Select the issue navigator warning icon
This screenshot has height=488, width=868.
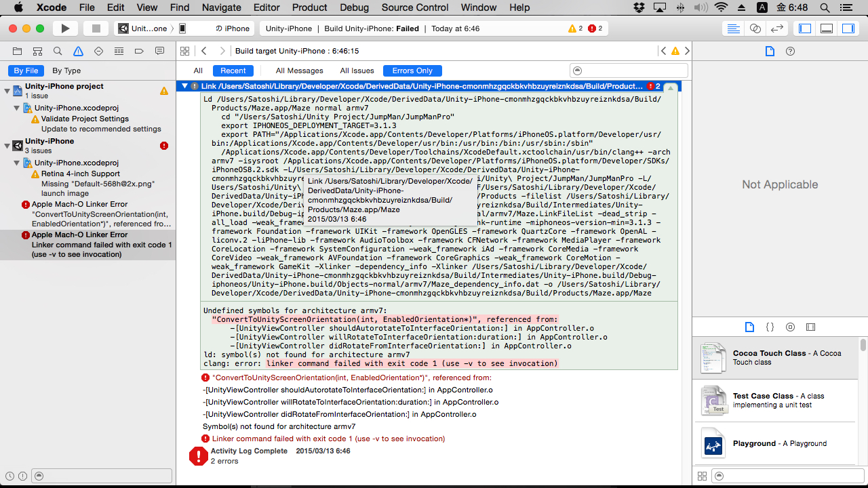pos(78,52)
